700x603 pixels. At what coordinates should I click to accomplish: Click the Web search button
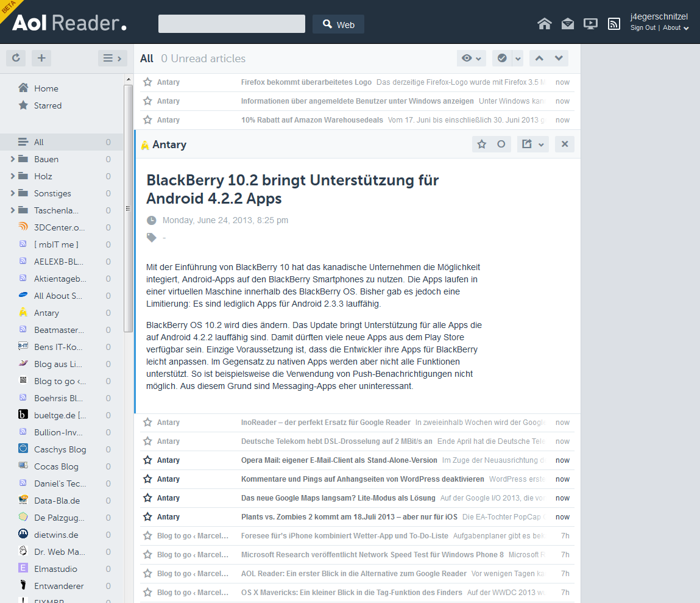coord(338,24)
